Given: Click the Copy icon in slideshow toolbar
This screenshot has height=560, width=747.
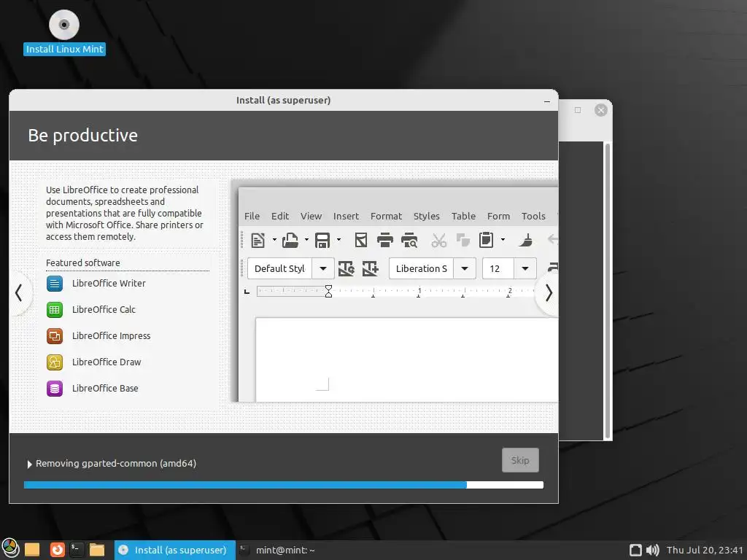Looking at the screenshot, I should (x=463, y=240).
